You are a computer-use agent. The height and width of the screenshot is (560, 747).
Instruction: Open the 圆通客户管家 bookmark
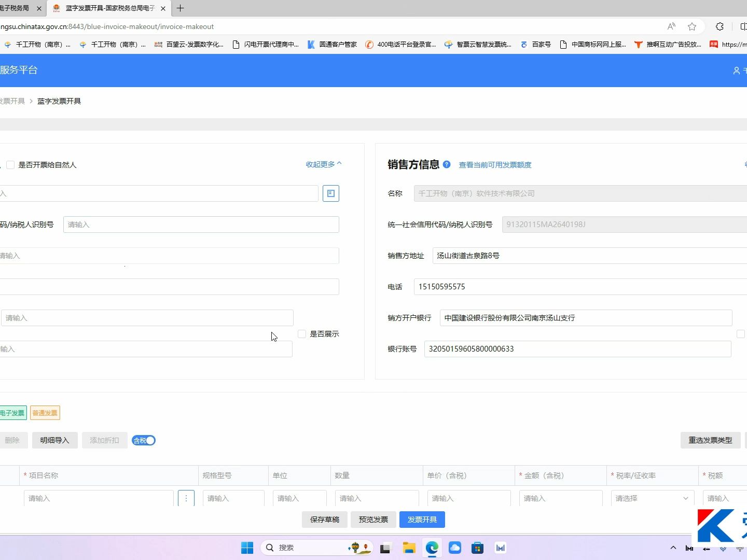tap(332, 45)
